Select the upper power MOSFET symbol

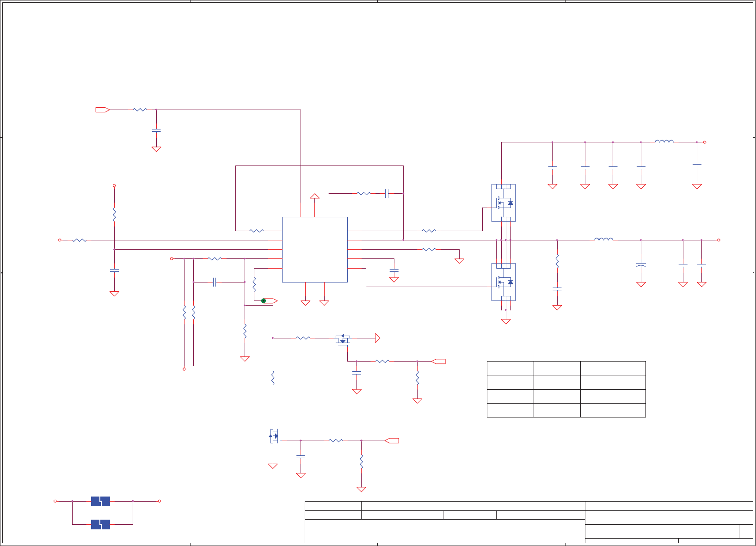(504, 203)
